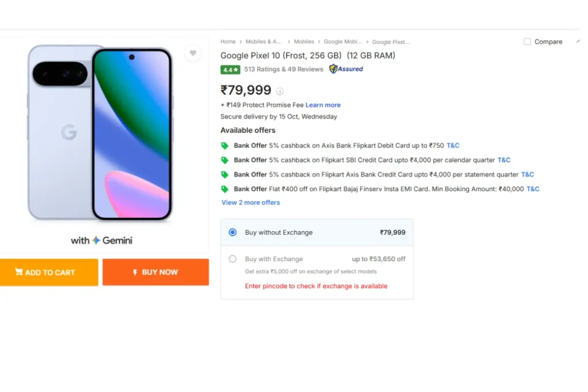Click the ADD TO CART button
The width and height of the screenshot is (588, 392).
pos(49,273)
